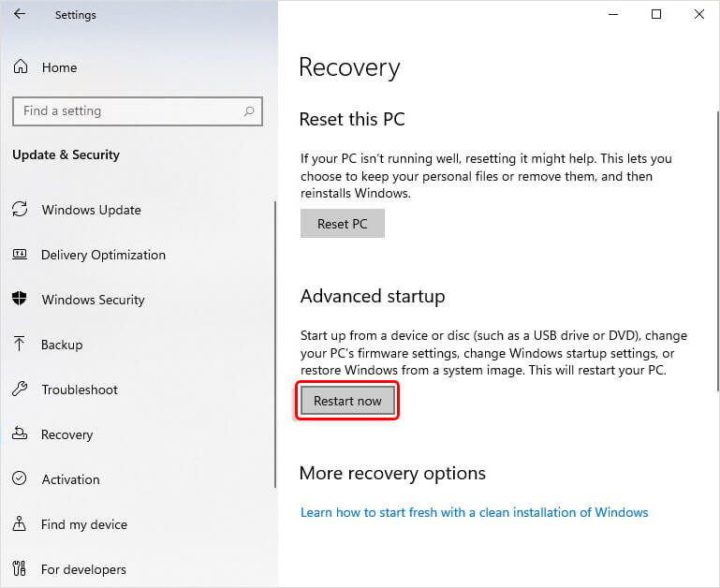Go to Find my device

click(x=84, y=524)
